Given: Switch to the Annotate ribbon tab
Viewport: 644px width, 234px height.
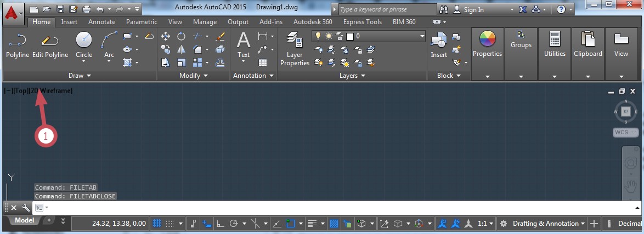Looking at the screenshot, I should click(102, 22).
